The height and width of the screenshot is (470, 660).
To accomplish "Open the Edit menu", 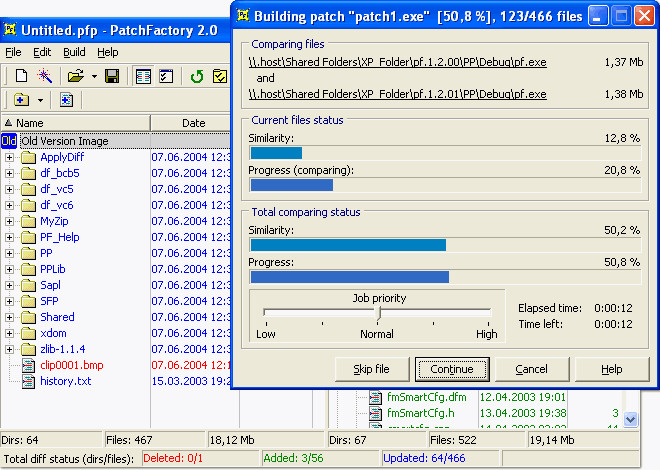I will coord(42,52).
